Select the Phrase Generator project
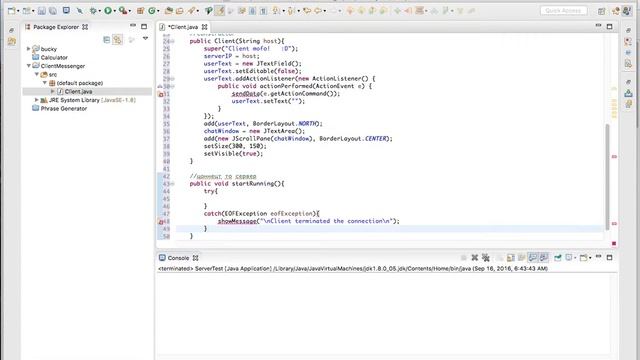The width and height of the screenshot is (640, 360). tap(64, 109)
